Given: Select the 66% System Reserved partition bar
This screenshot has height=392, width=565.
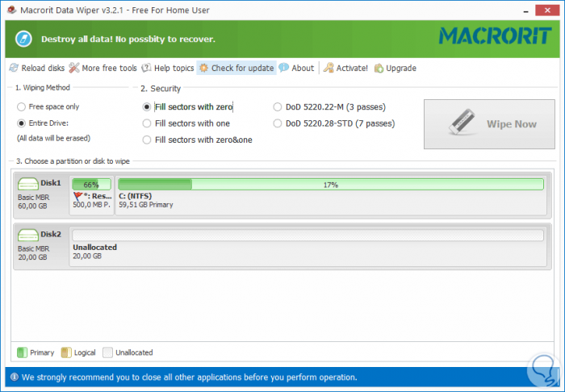Looking at the screenshot, I should coord(91,185).
